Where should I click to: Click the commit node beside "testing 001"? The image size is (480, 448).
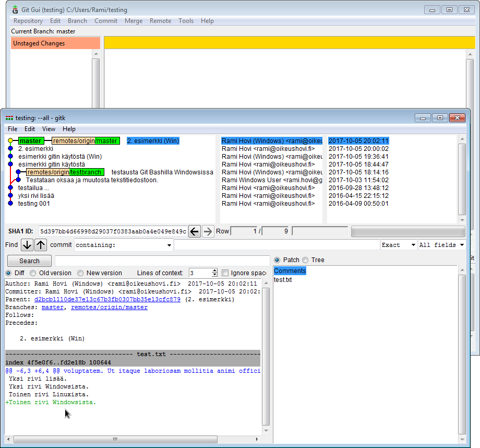tap(10, 203)
